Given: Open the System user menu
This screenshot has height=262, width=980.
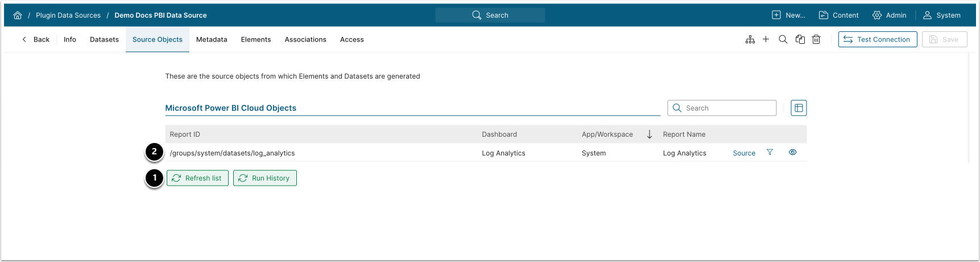Looking at the screenshot, I should [942, 15].
